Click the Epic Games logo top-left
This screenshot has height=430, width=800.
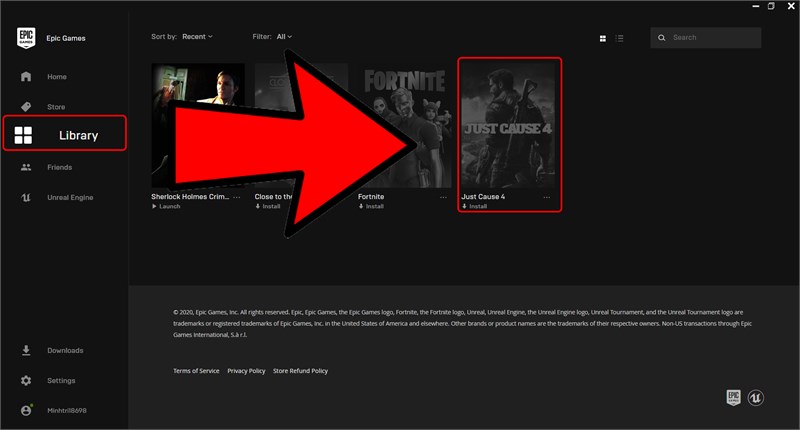pyautogui.click(x=26, y=38)
